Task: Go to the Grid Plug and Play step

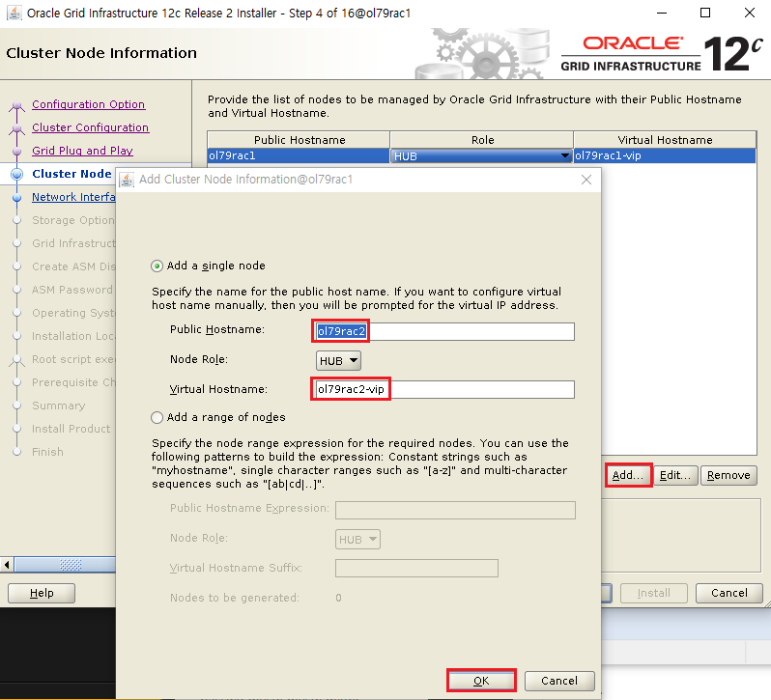Action: [83, 151]
